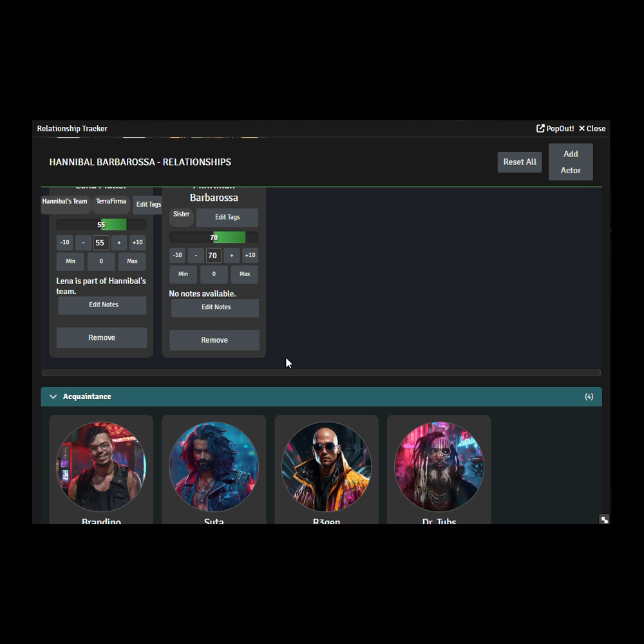Set Barbarossa's relationship to Min

tap(183, 274)
